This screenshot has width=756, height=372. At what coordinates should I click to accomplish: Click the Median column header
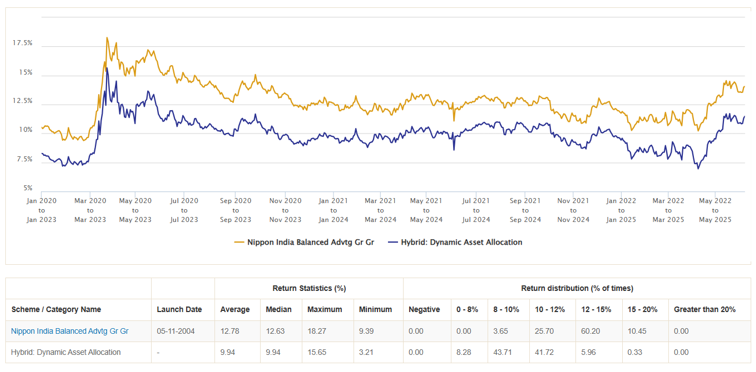(279, 309)
